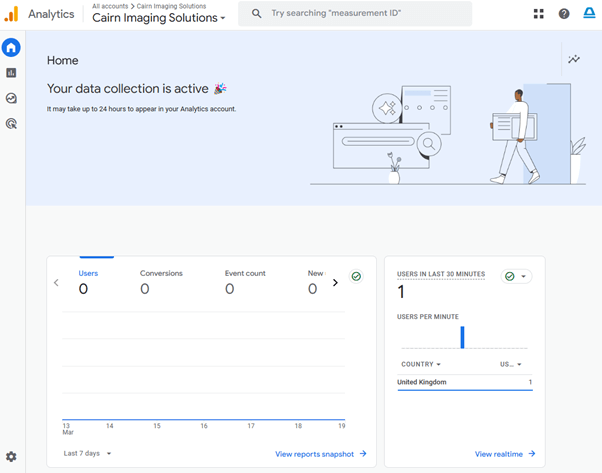Go to next metrics with right chevron
Viewport: 602px width, 473px height.
pyautogui.click(x=335, y=283)
